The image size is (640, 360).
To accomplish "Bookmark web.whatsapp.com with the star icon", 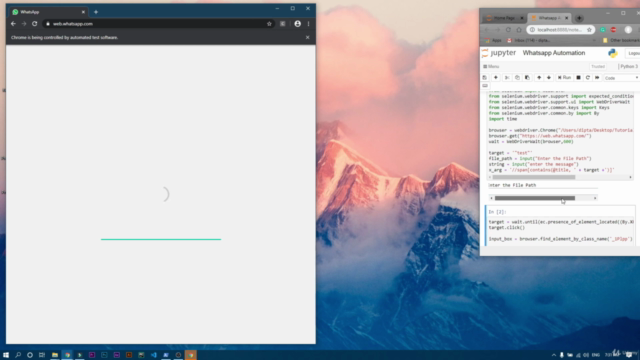I will pos(269,24).
